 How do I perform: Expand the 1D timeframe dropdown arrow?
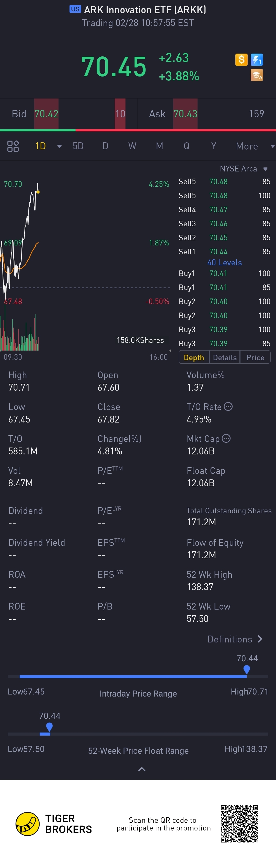(59, 146)
